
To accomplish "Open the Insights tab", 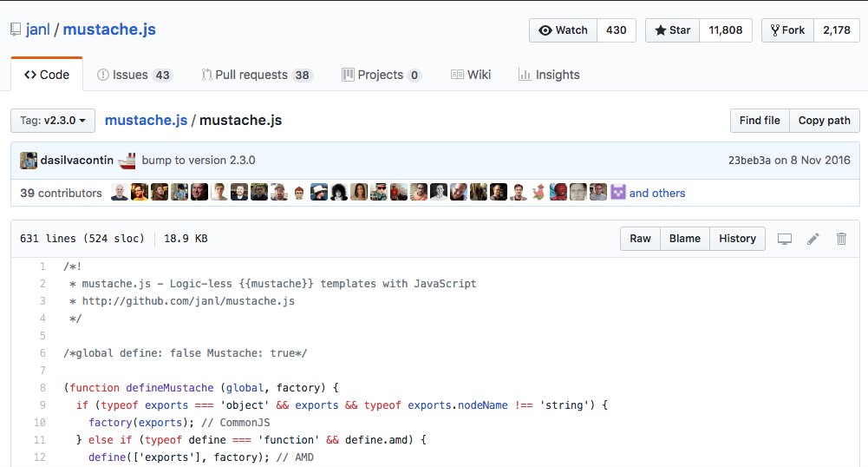I will pyautogui.click(x=549, y=75).
